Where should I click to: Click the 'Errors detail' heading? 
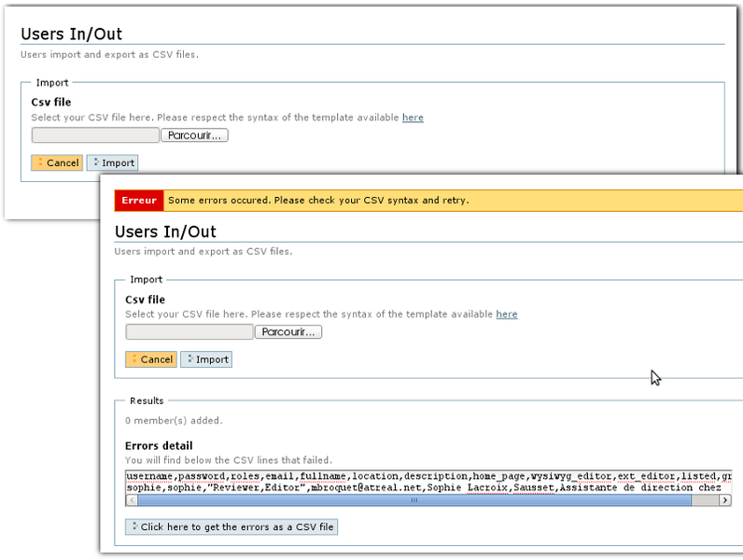pos(159,446)
